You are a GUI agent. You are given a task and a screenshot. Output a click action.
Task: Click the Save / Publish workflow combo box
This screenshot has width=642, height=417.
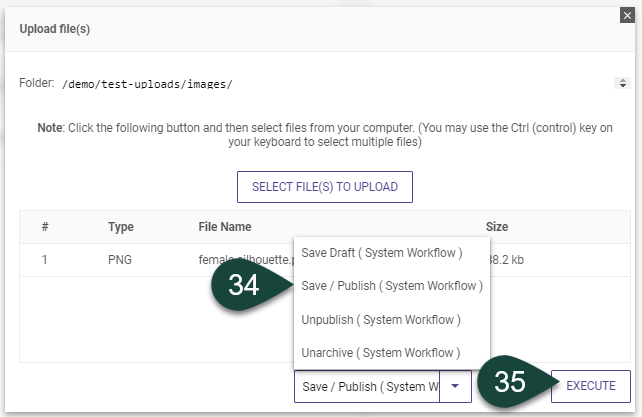pos(367,386)
